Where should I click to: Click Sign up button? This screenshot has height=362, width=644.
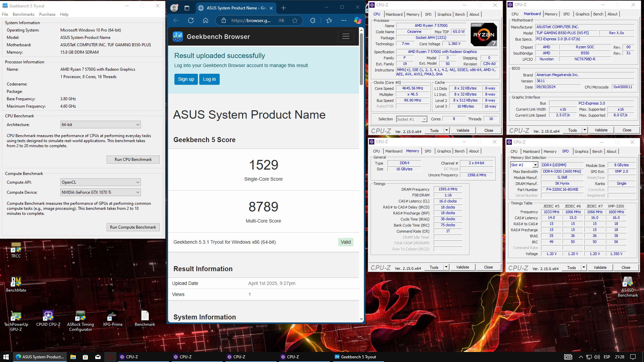[186, 79]
